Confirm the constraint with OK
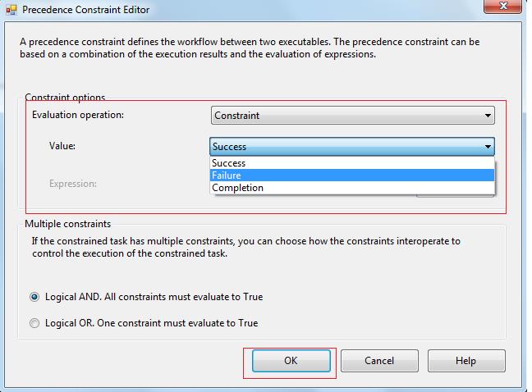Screen dimensions: 532x392 (x=291, y=361)
